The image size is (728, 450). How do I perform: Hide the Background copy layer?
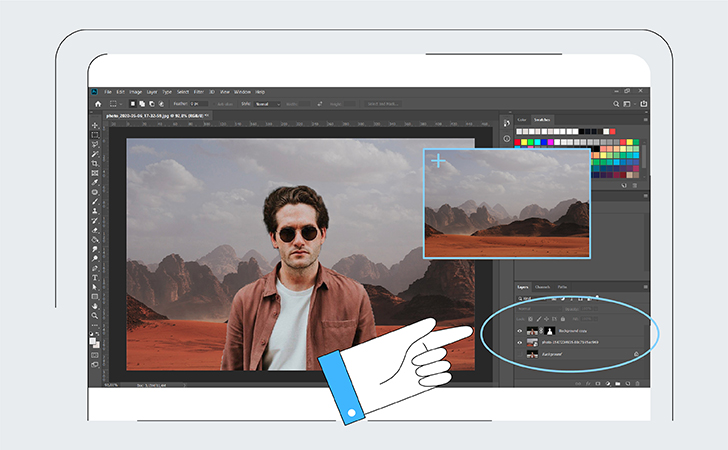520,331
